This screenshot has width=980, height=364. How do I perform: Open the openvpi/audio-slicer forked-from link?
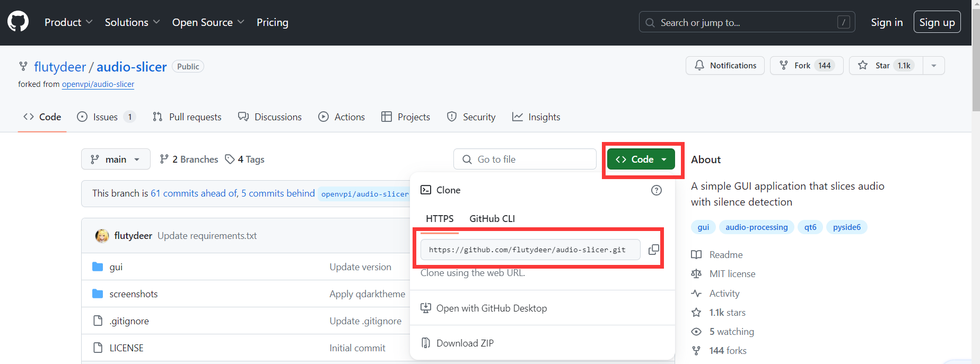(98, 84)
